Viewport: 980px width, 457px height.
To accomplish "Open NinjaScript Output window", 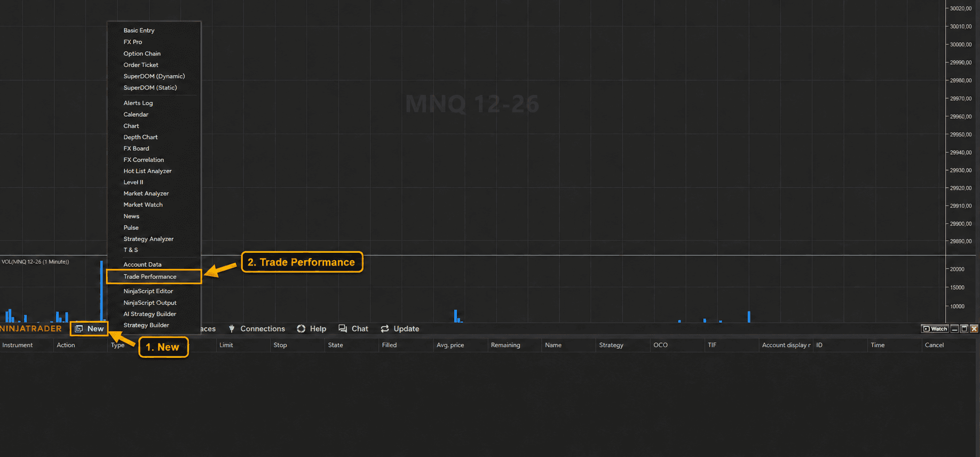I will [x=150, y=302].
